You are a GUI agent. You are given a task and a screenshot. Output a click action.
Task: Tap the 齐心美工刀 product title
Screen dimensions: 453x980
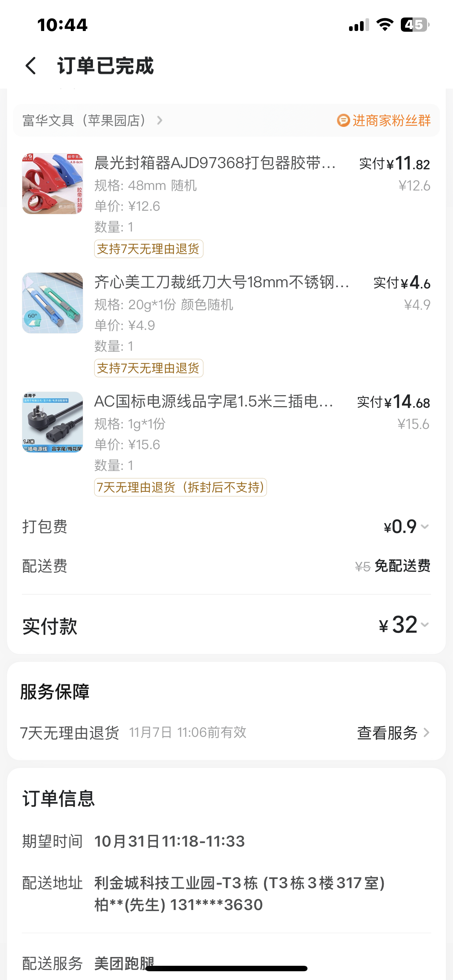point(221,282)
